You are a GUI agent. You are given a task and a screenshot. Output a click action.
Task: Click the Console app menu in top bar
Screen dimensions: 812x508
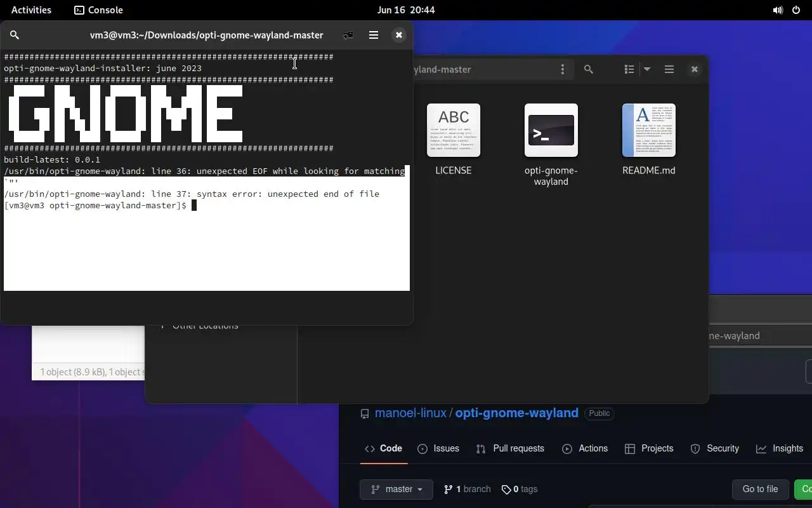point(98,10)
